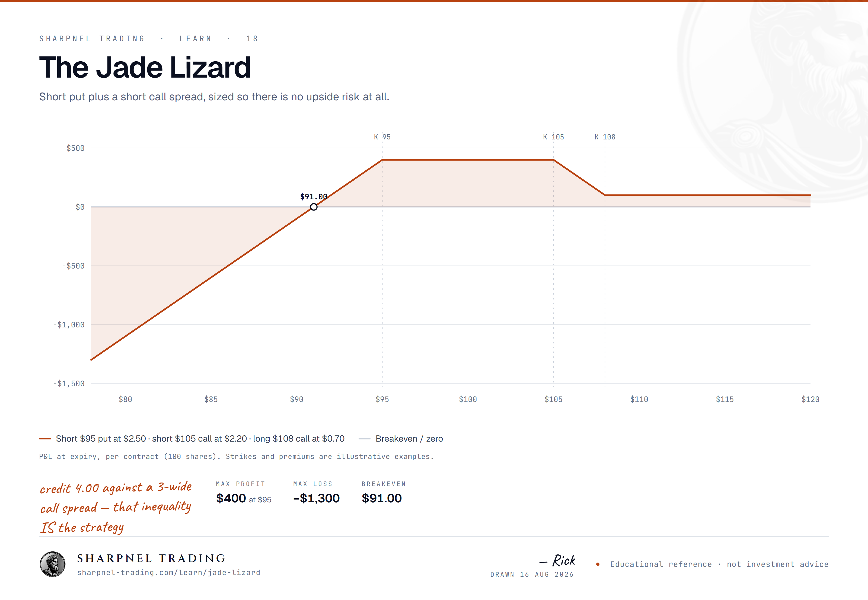Click the breakeven circle marker at $91.00

tap(314, 207)
